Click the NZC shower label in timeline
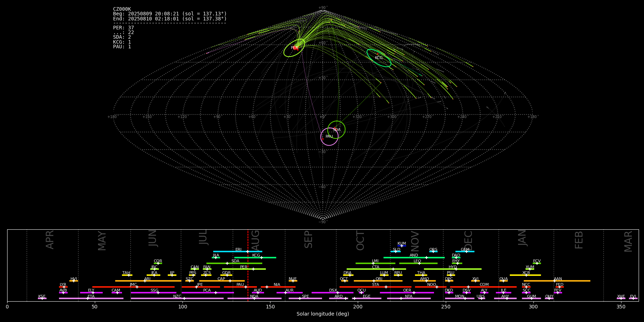The width and height of the screenshot is (644, 322). pyautogui.click(x=177, y=297)
